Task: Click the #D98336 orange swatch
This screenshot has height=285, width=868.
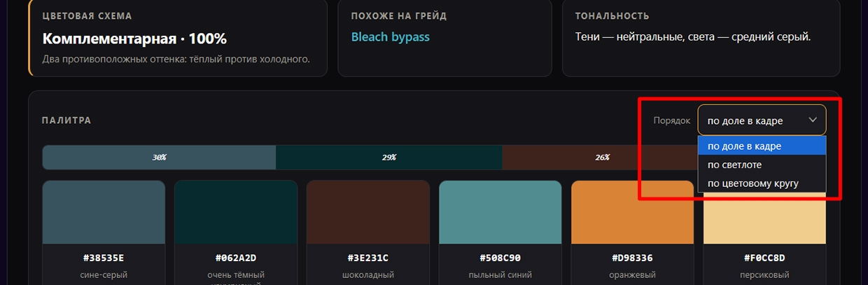Action: (x=633, y=212)
